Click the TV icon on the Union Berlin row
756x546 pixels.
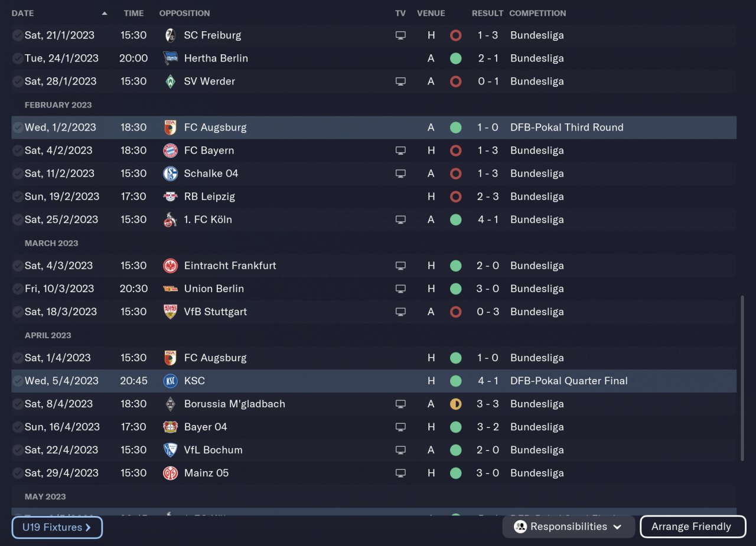(400, 289)
